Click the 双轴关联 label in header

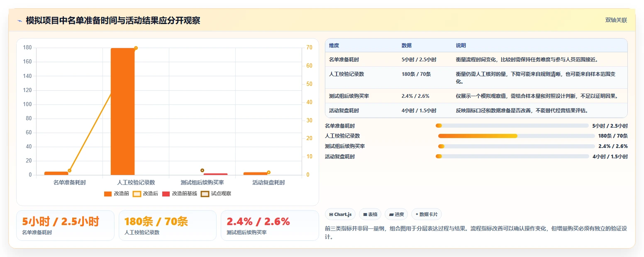tap(616, 20)
